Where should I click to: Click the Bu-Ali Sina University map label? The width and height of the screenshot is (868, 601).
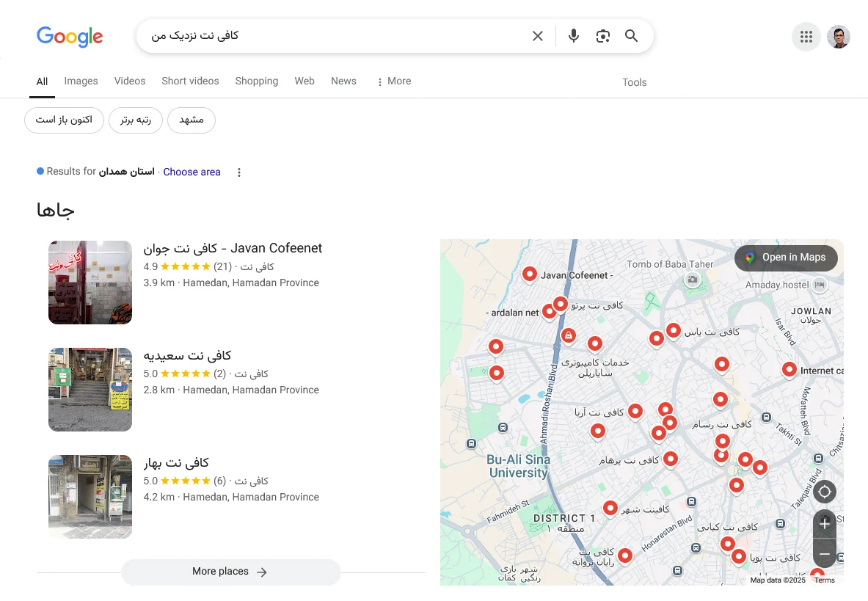pos(519,466)
